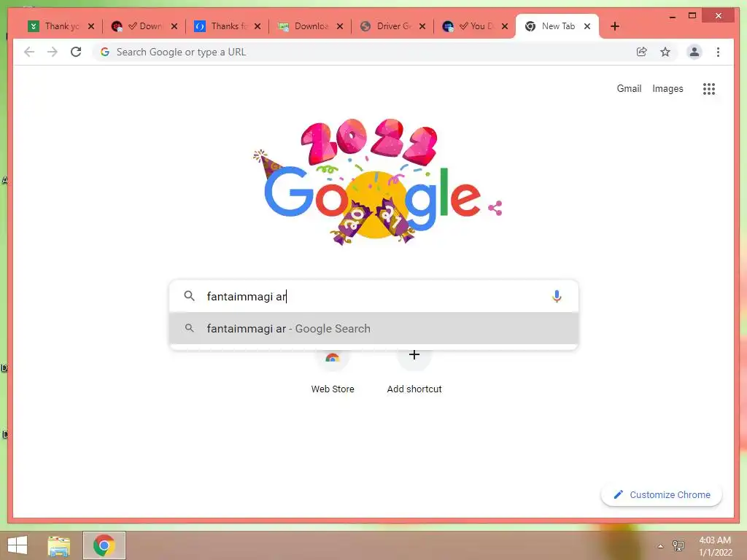Close the New Tab tab
Image resolution: width=747 pixels, height=560 pixels.
(587, 26)
